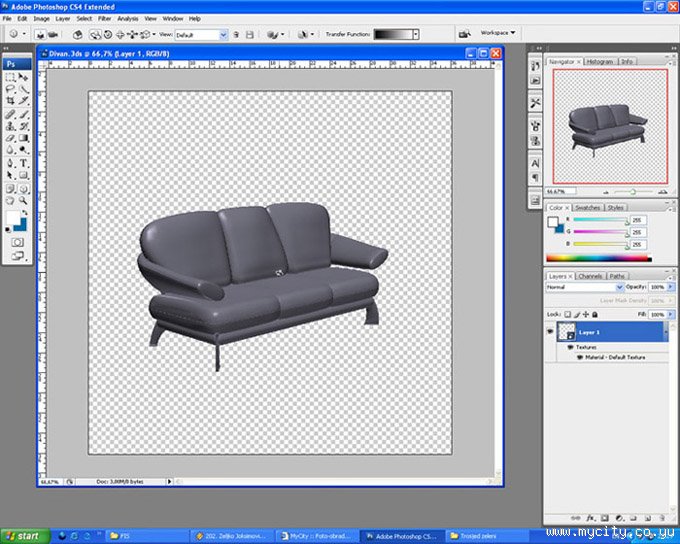Select the Horizontal Type tool
Viewport: 680px width, 544px height.
click(x=24, y=163)
